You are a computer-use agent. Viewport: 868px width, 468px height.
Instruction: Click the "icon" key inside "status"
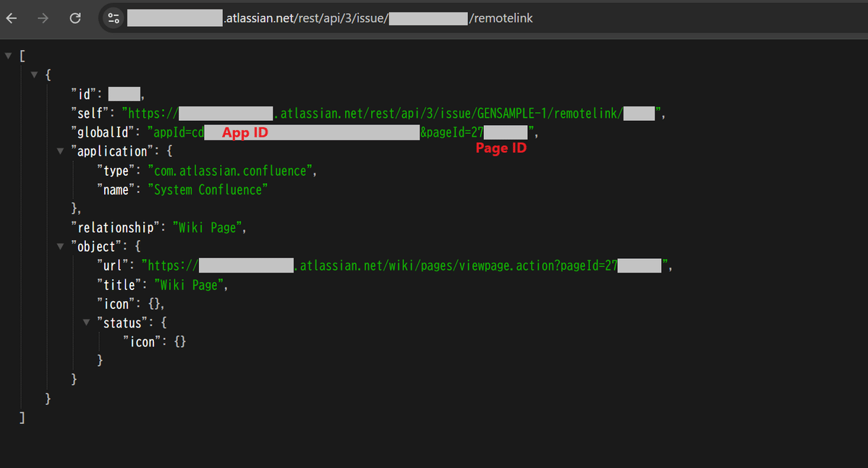[144, 342]
